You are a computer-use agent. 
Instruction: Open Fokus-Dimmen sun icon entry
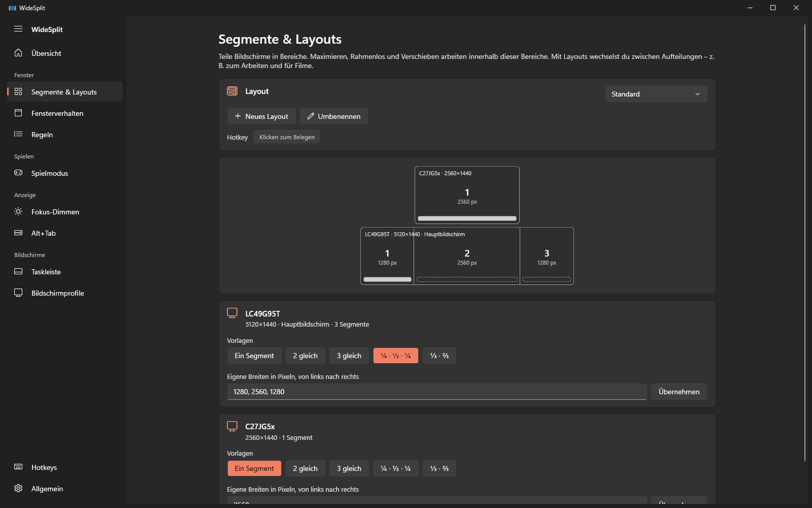pyautogui.click(x=18, y=211)
